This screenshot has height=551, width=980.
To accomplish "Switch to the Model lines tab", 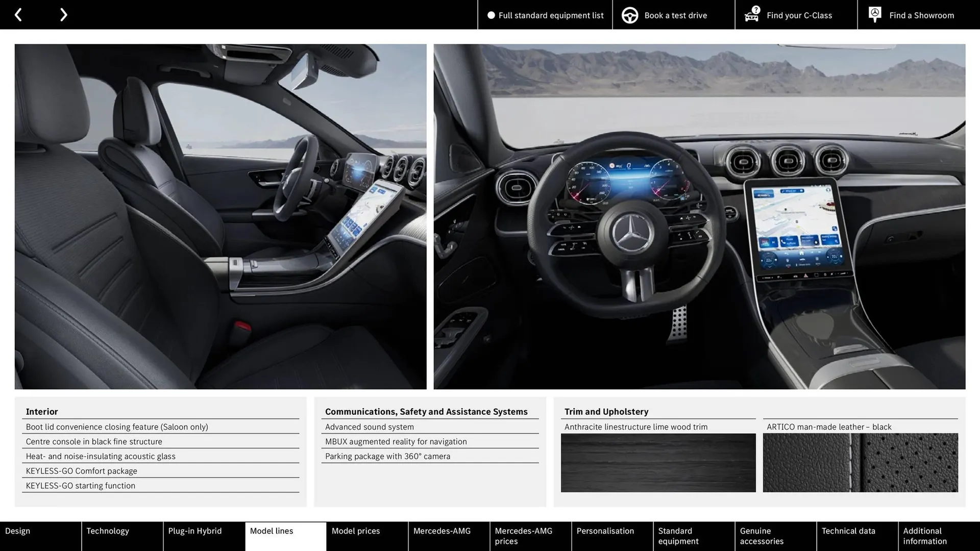I will pos(272,531).
